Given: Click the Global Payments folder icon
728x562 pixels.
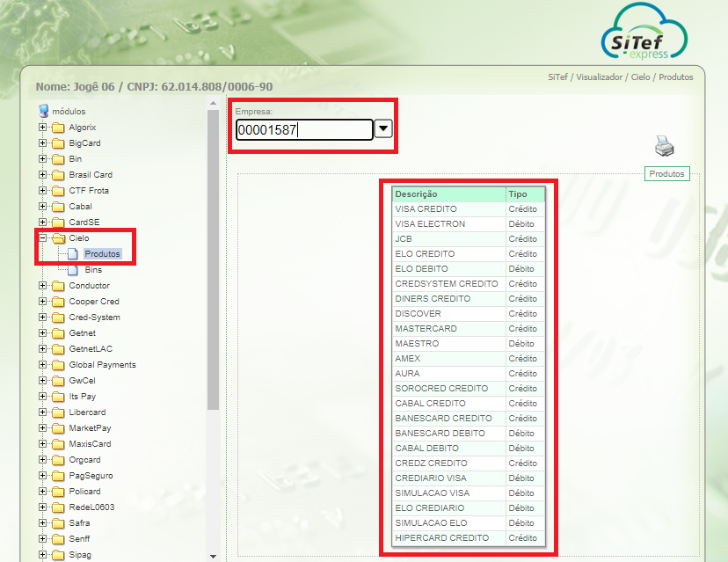Looking at the screenshot, I should click(x=58, y=365).
